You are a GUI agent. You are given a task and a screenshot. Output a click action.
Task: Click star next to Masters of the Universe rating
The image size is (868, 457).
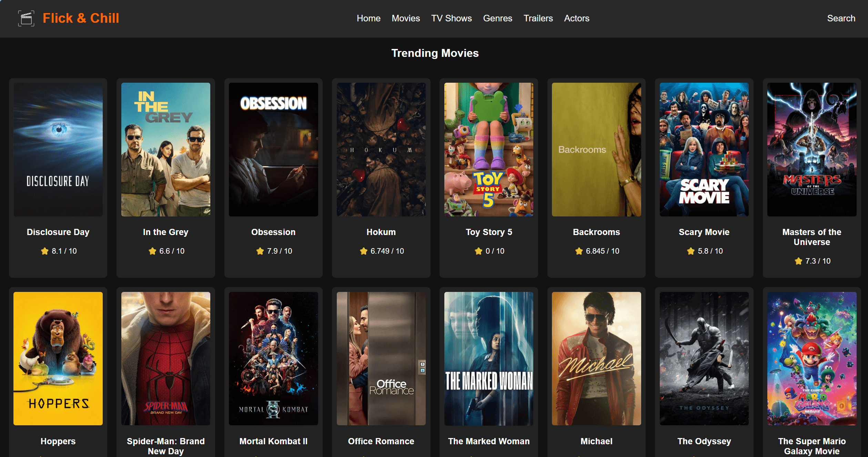pyautogui.click(x=798, y=261)
